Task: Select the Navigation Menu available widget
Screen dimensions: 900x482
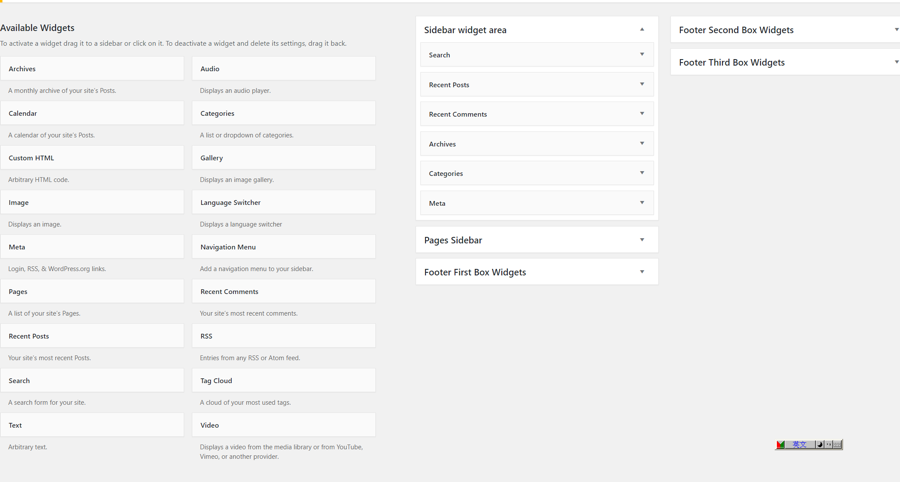Action: 283,247
